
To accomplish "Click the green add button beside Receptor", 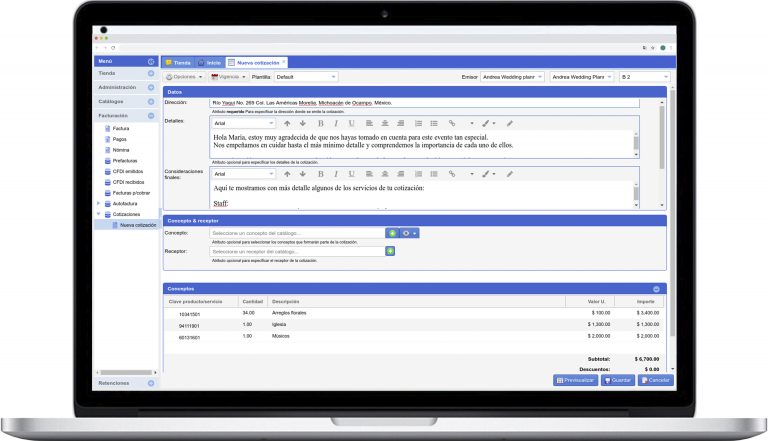I will pos(390,251).
